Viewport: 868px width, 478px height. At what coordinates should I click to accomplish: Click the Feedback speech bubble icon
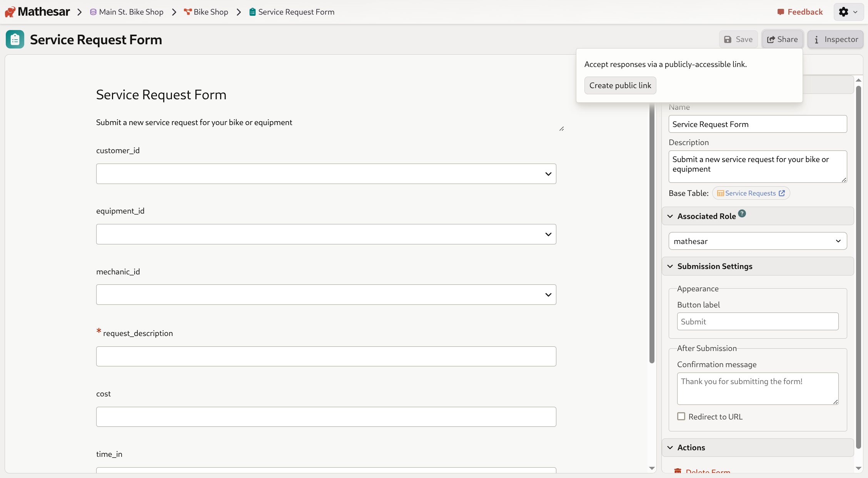(780, 12)
